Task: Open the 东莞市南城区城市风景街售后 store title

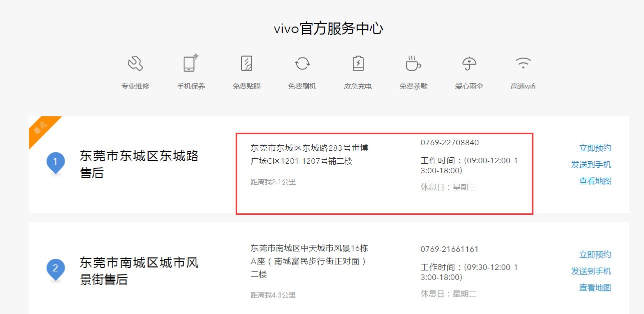Action: (x=139, y=271)
